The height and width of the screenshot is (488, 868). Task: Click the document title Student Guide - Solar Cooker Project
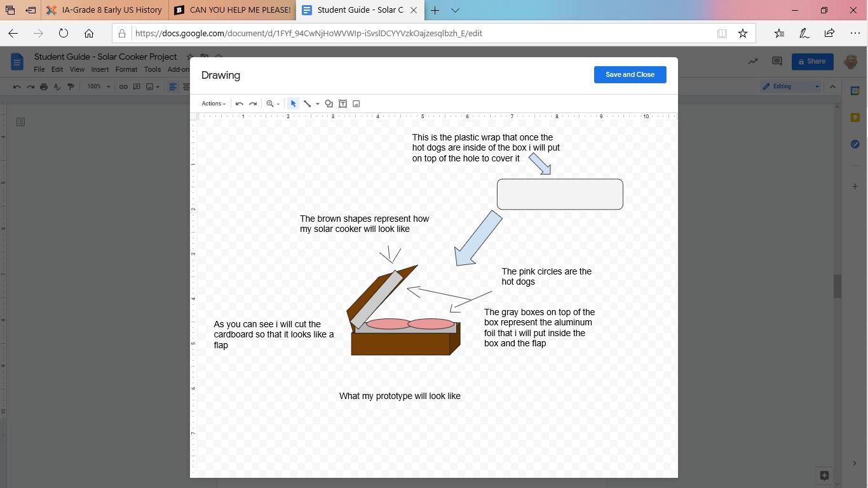(x=105, y=57)
